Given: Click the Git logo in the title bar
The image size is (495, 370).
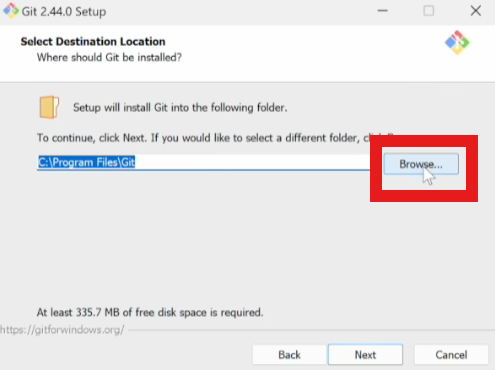Looking at the screenshot, I should pyautogui.click(x=11, y=11).
